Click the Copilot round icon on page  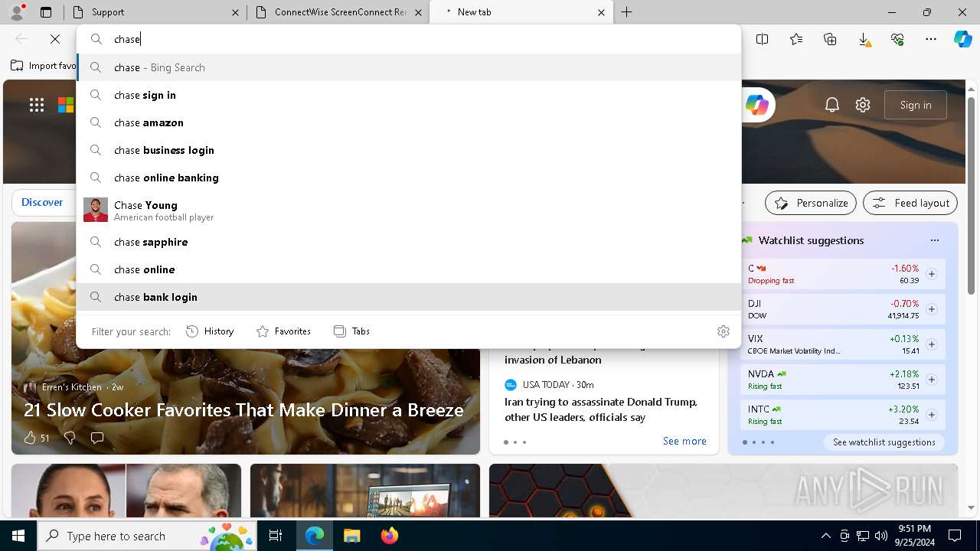pyautogui.click(x=757, y=105)
